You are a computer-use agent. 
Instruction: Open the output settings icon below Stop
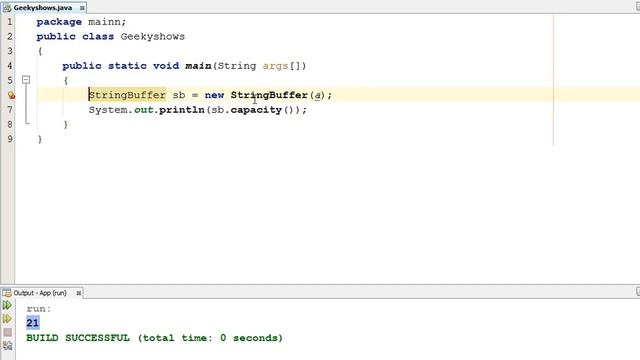click(x=7, y=346)
